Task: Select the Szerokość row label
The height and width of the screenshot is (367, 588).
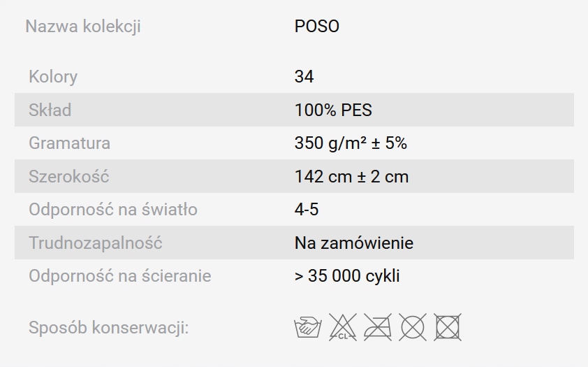Action: click(68, 177)
